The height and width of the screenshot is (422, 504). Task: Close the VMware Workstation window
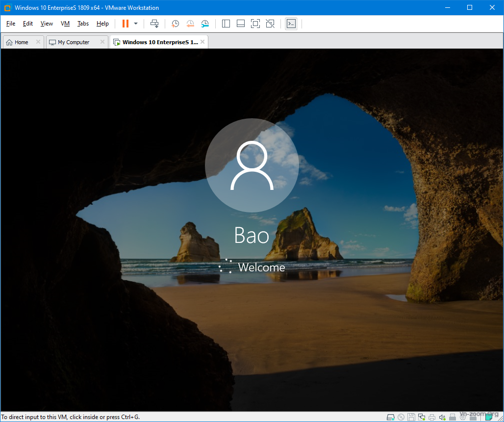pos(492,7)
